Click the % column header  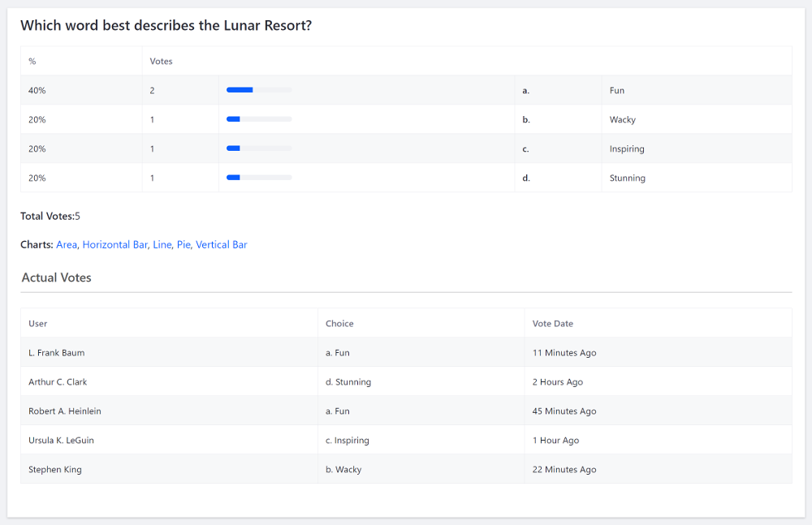click(32, 61)
